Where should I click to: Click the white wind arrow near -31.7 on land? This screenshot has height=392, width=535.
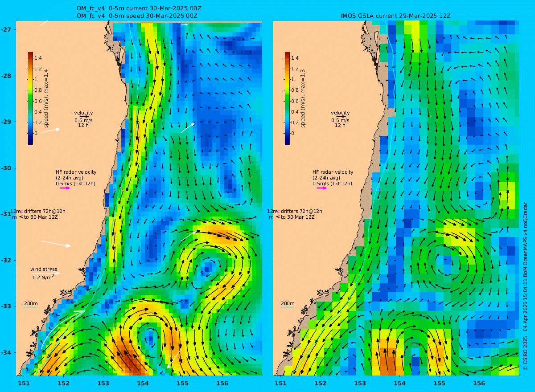(x=56, y=244)
